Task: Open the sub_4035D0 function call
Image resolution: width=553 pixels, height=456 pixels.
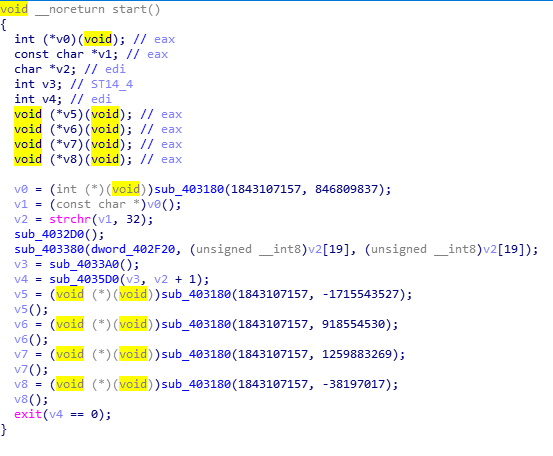Action: (x=84, y=279)
